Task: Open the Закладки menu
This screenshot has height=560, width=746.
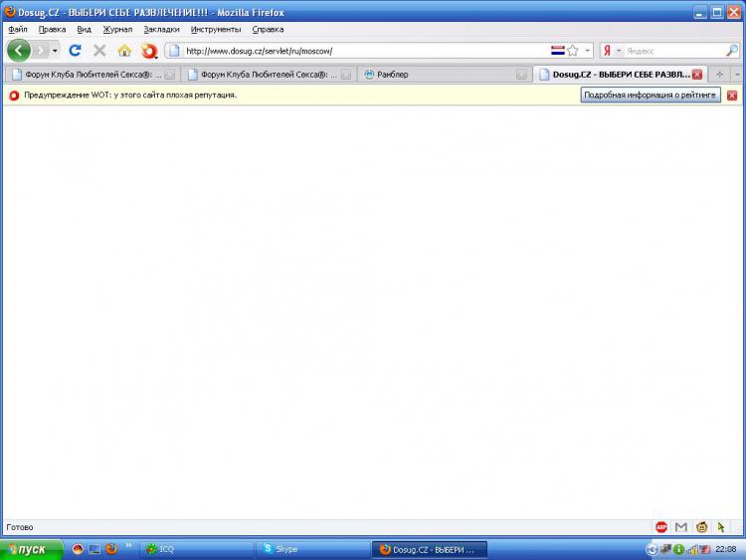Action: pos(161,30)
